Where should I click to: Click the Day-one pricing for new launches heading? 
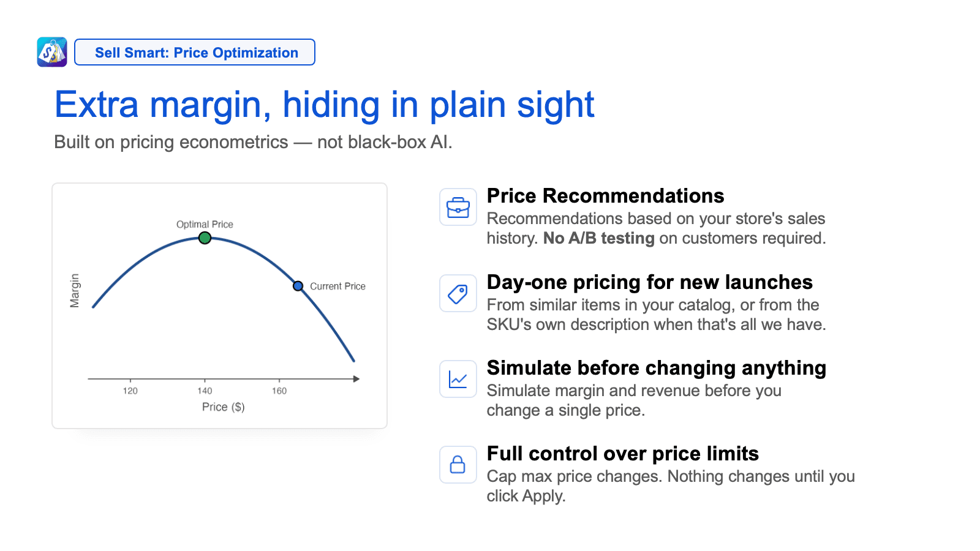(x=649, y=282)
